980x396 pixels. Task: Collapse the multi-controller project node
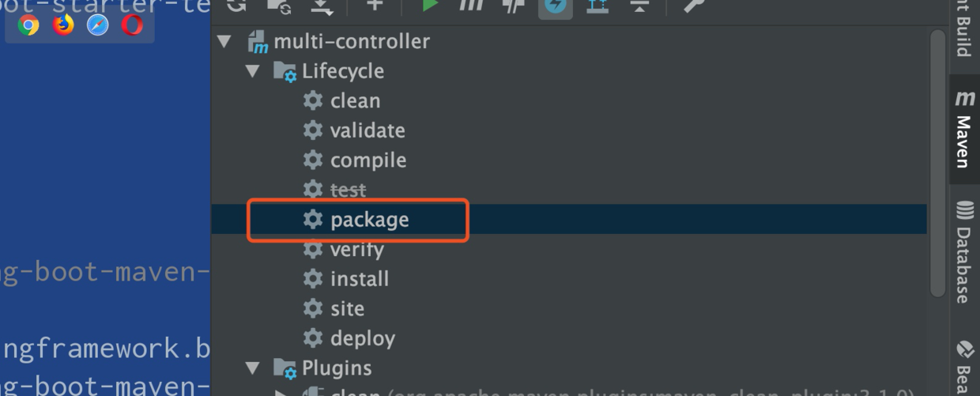(x=225, y=41)
